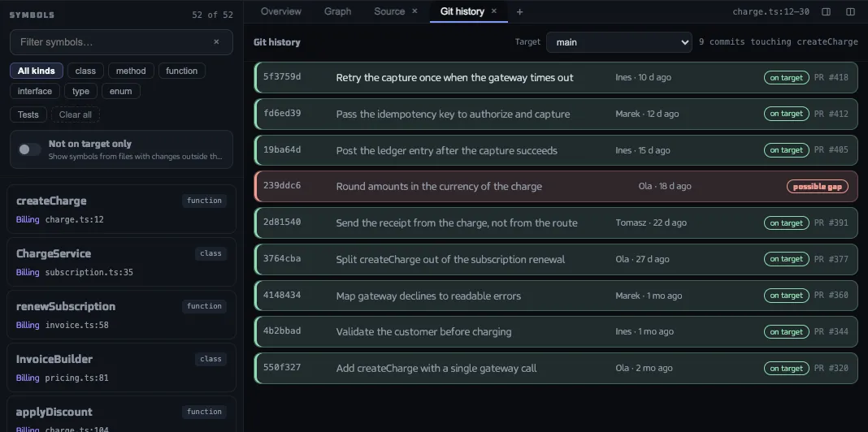Open commit 'Send the receipt from the charge'
The height and width of the screenshot is (432, 868).
457,223
